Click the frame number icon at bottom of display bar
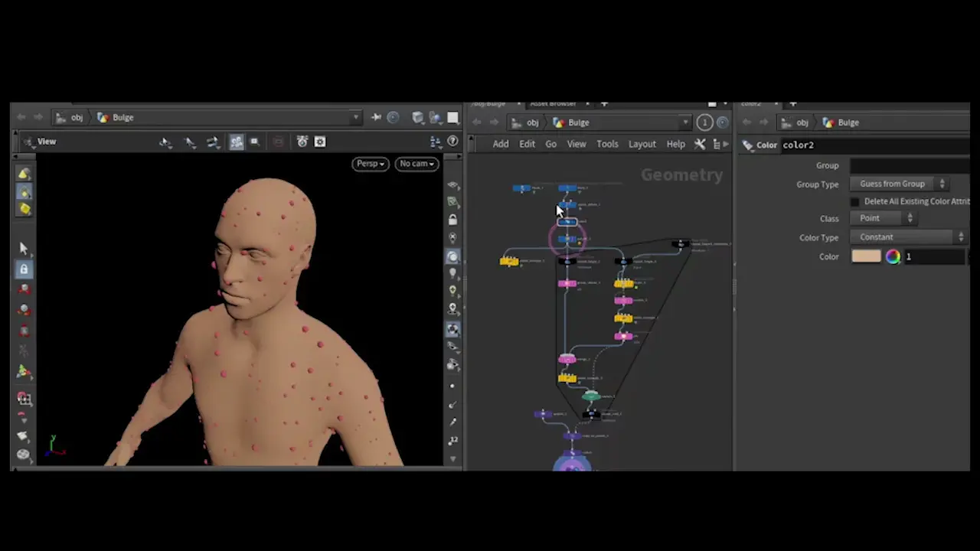This screenshot has height=551, width=980. 453,439
